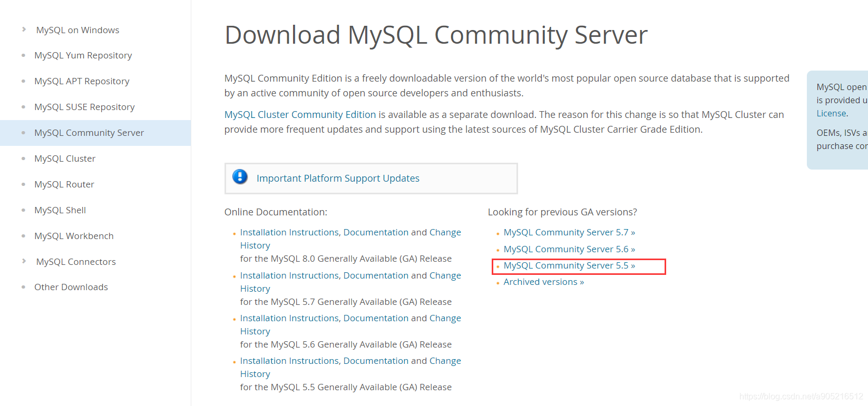868x406 pixels.
Task: Open Other Downloads sidebar item
Action: click(x=71, y=287)
